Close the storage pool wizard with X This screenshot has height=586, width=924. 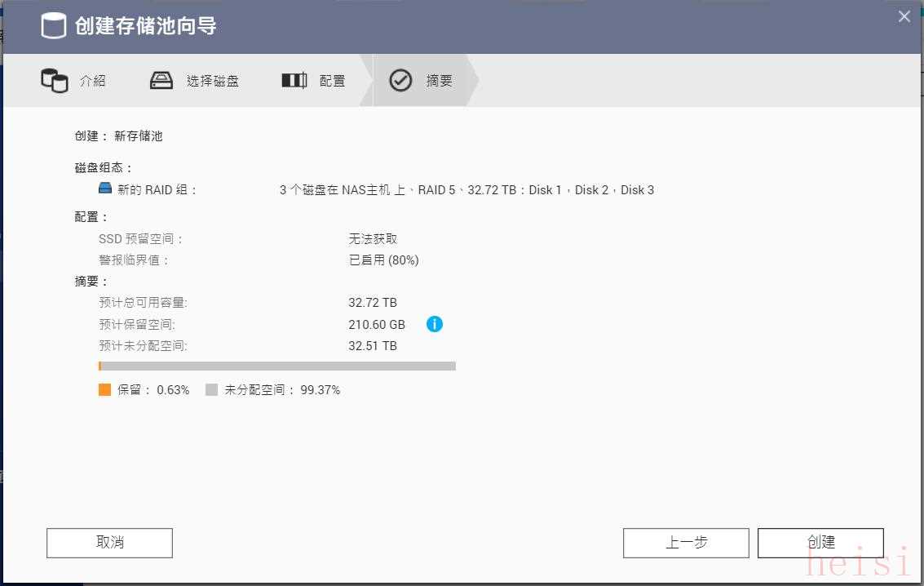pos(904,16)
